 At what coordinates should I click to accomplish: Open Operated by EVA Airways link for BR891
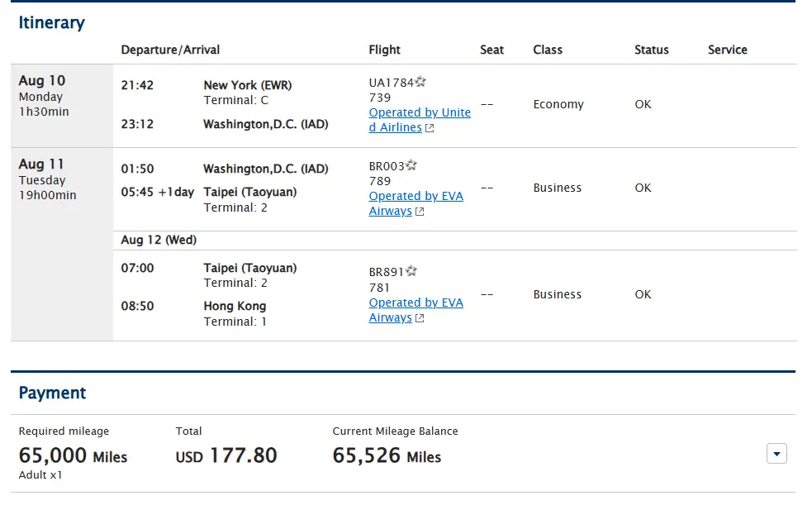click(x=415, y=303)
